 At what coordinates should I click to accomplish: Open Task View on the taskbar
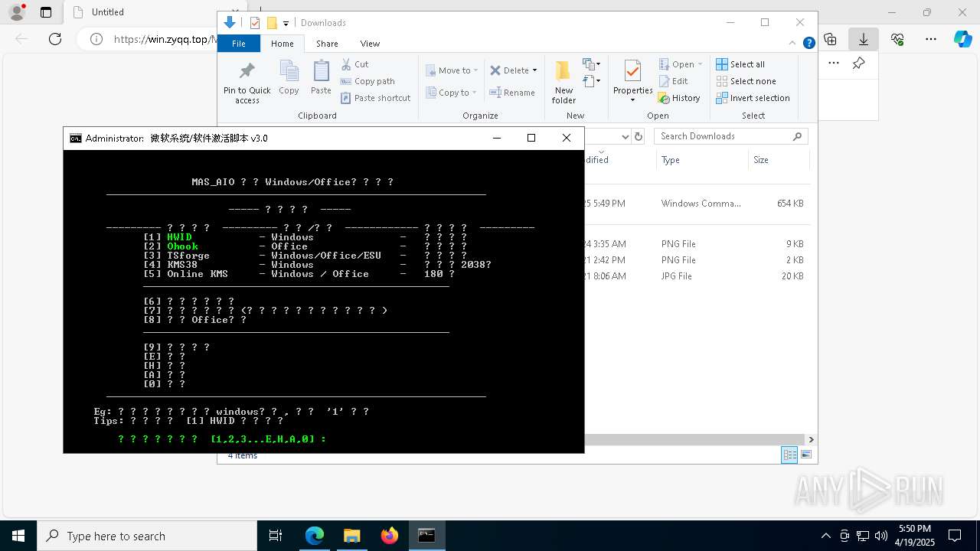point(276,536)
